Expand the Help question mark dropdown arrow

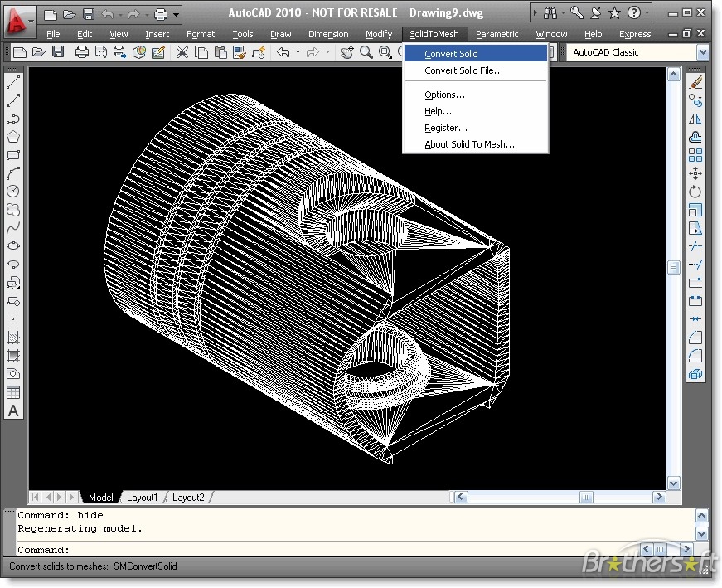pos(647,13)
